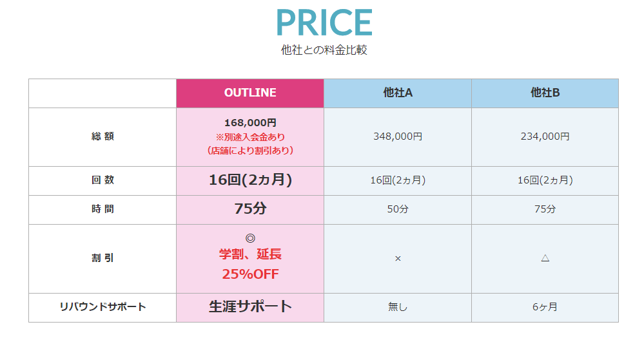Select the 他社A column header

point(398,93)
